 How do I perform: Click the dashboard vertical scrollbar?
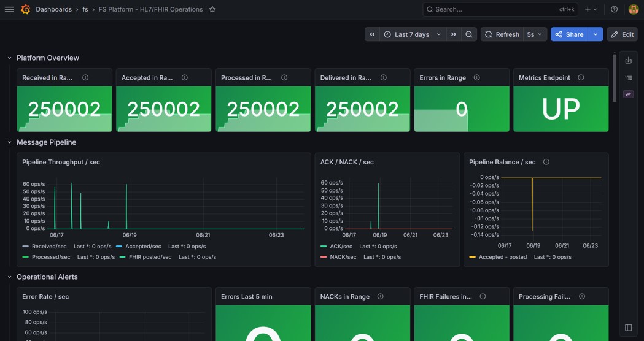tap(615, 78)
